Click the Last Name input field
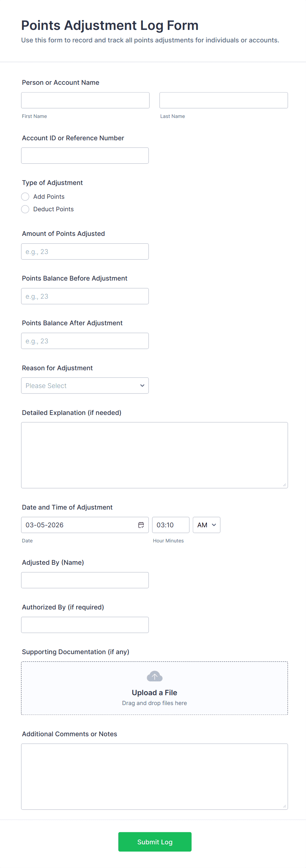The width and height of the screenshot is (306, 868). 223,101
